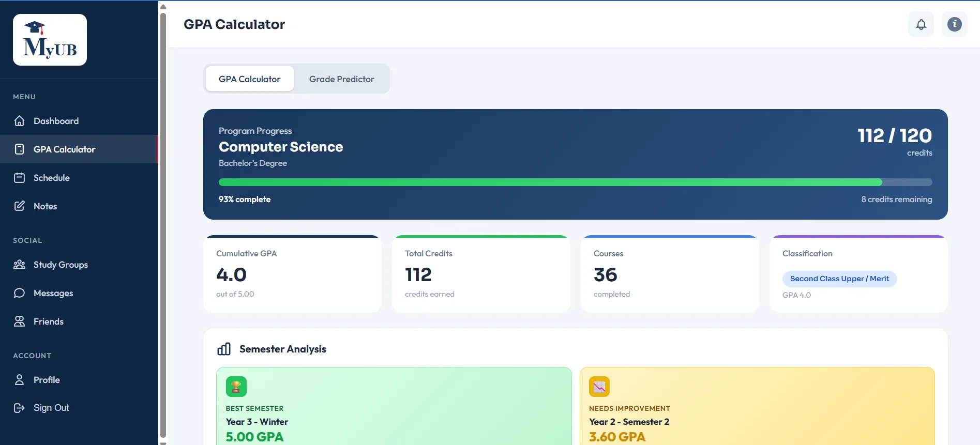
Task: Click the 'Year 3 - Winter' best semester
Action: click(257, 422)
